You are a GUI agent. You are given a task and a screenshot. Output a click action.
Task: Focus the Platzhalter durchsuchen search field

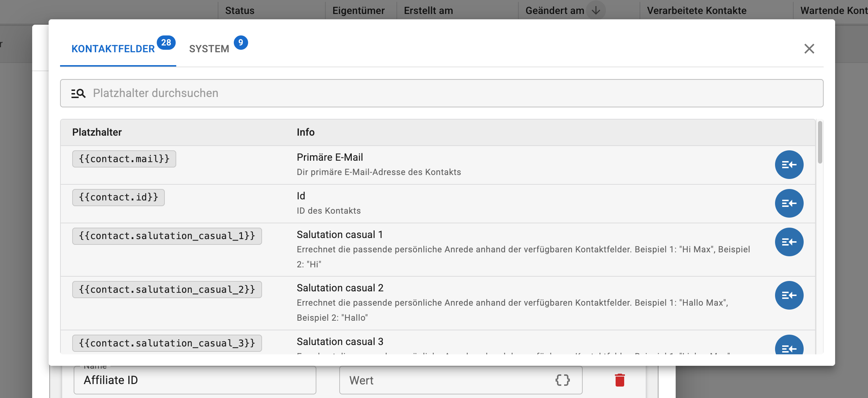click(442, 93)
